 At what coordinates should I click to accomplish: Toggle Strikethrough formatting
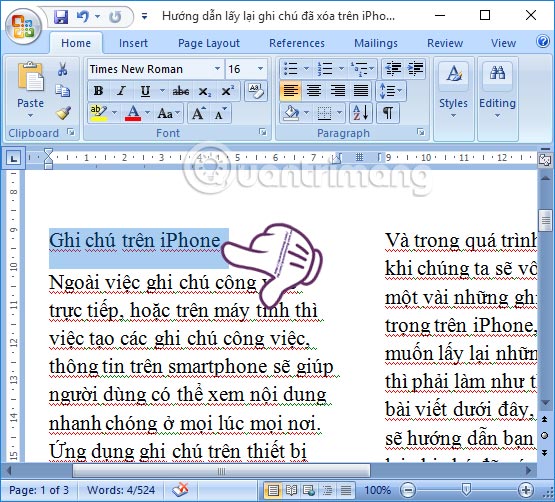pyautogui.click(x=181, y=91)
